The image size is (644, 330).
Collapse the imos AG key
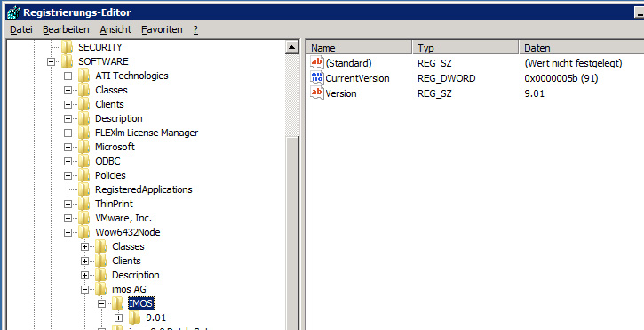(x=84, y=290)
